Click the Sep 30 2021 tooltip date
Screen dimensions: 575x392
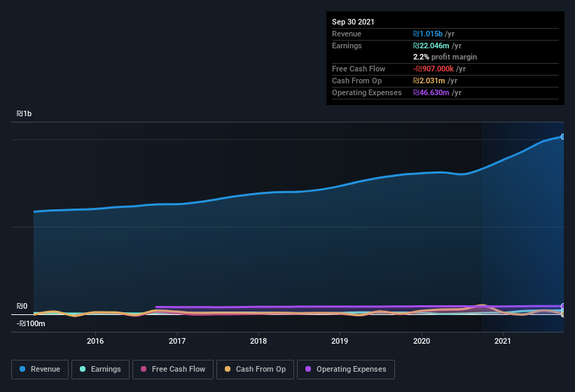pyautogui.click(x=353, y=22)
